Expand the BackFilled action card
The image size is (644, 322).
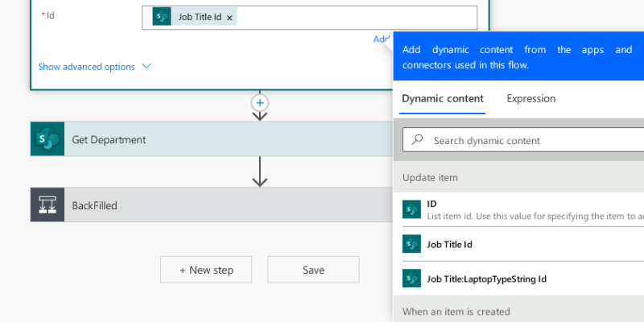[x=212, y=204]
